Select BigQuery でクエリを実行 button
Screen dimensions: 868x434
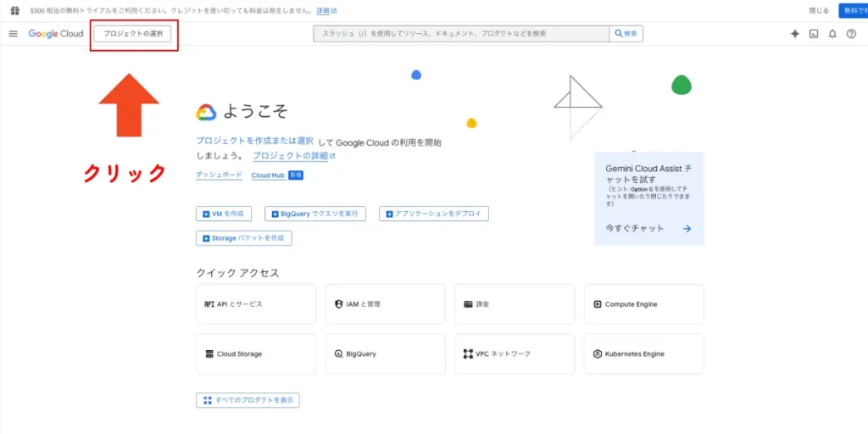coord(315,214)
